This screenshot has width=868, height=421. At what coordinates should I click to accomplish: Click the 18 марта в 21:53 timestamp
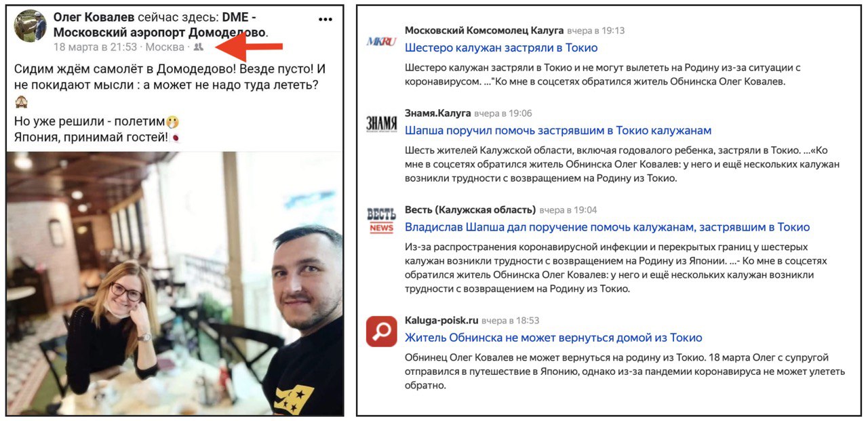(95, 47)
